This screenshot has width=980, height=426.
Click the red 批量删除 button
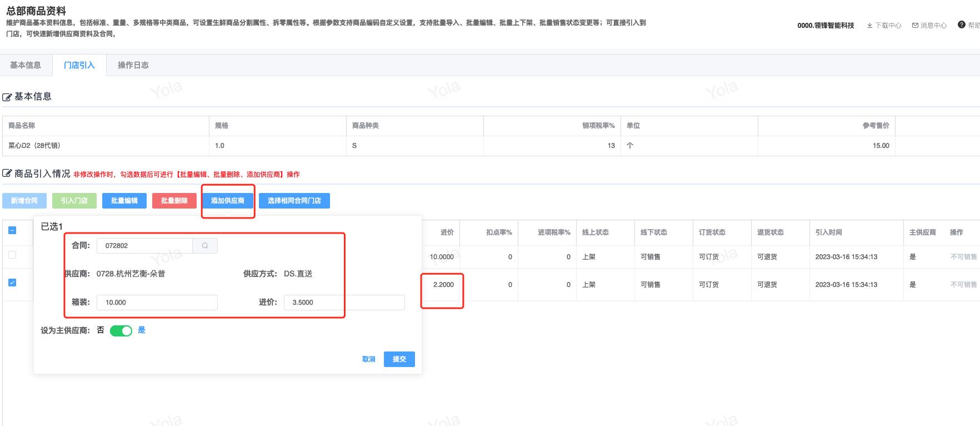tap(174, 201)
